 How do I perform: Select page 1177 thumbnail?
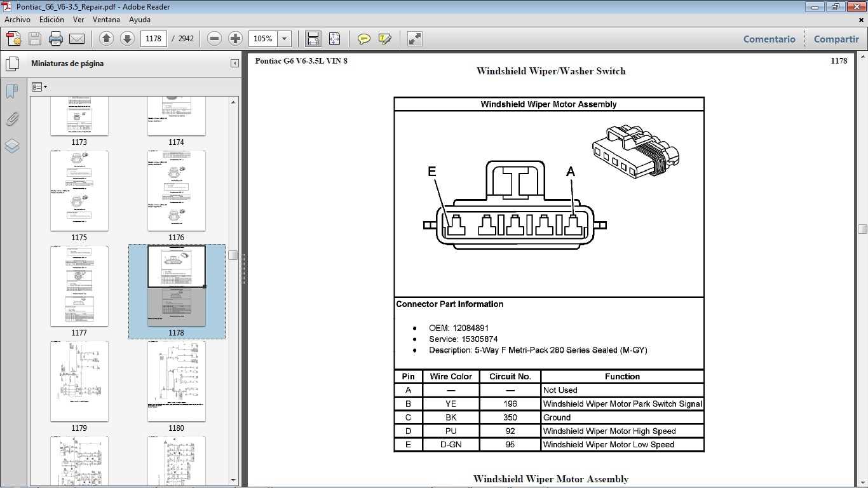point(79,286)
